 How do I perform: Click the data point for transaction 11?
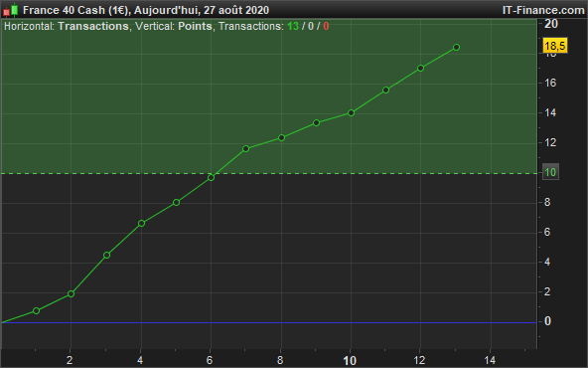(x=385, y=91)
